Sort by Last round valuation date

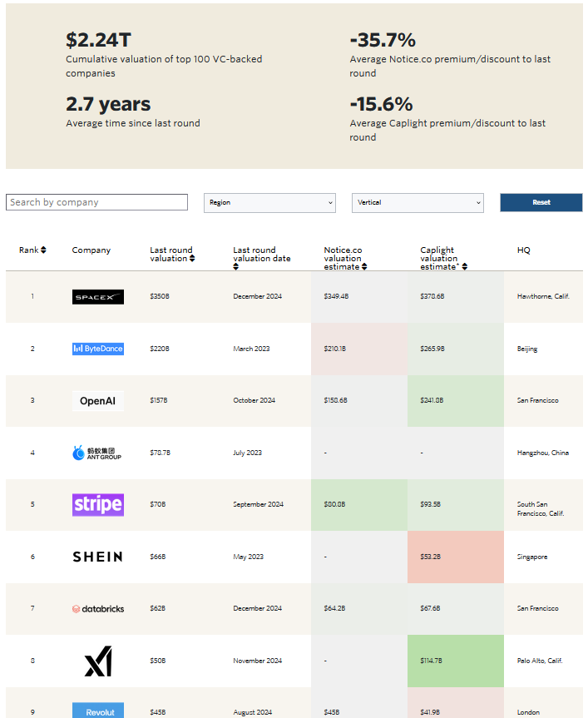[x=235, y=266]
